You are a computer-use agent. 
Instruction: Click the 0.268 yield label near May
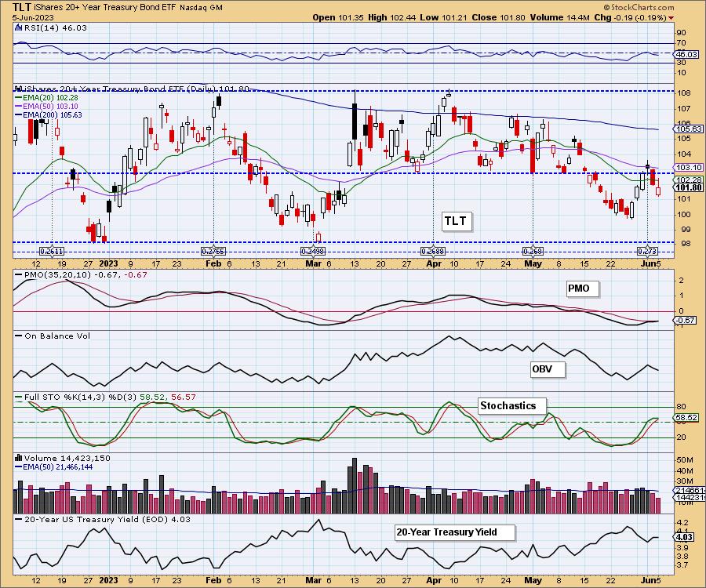click(533, 252)
